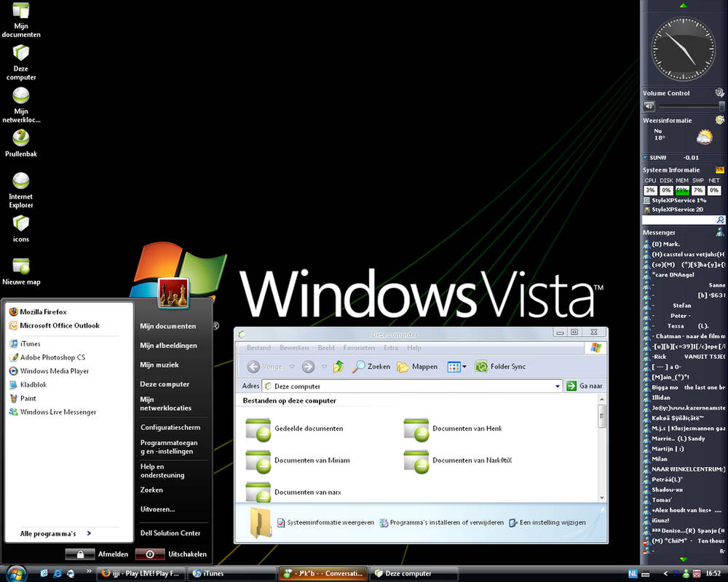Launch Internet Explorer desktop icon

tap(21, 191)
